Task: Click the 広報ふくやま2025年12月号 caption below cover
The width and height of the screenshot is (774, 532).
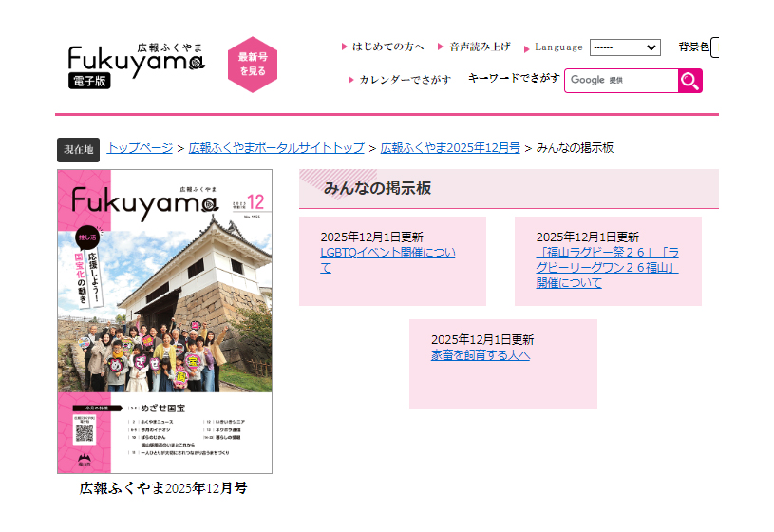Action: [163, 488]
